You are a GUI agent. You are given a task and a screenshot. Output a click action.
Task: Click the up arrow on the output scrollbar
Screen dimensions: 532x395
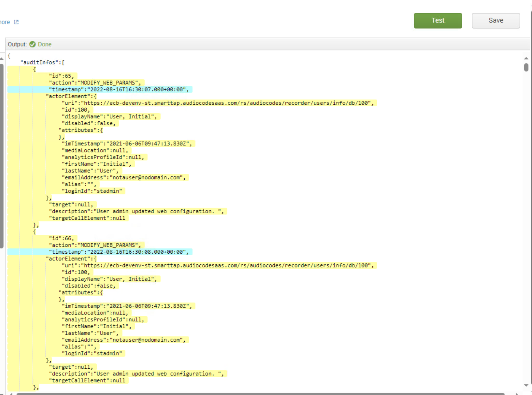[x=526, y=58]
